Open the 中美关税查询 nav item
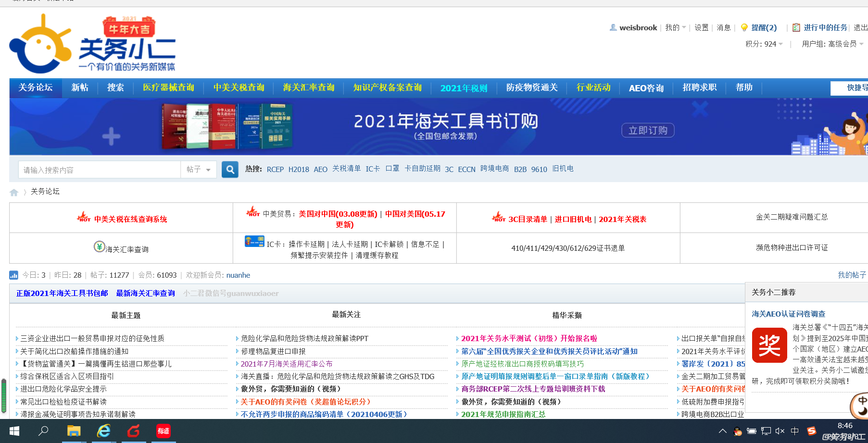This screenshot has width=868, height=443. tap(239, 88)
